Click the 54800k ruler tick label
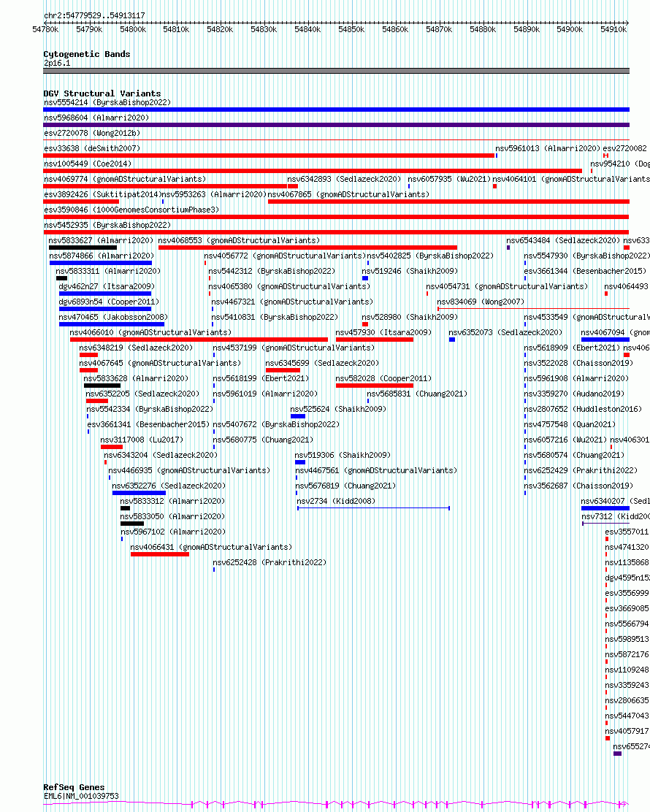650x812 pixels. (x=133, y=29)
